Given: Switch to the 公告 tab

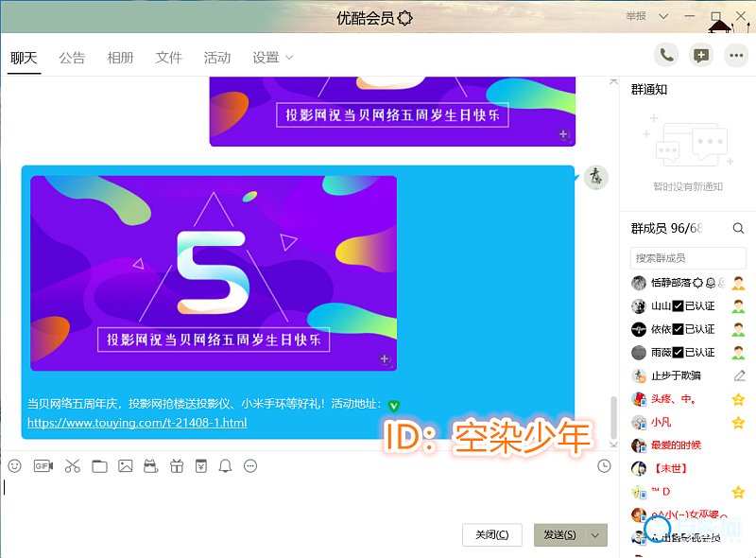Looking at the screenshot, I should [72, 58].
